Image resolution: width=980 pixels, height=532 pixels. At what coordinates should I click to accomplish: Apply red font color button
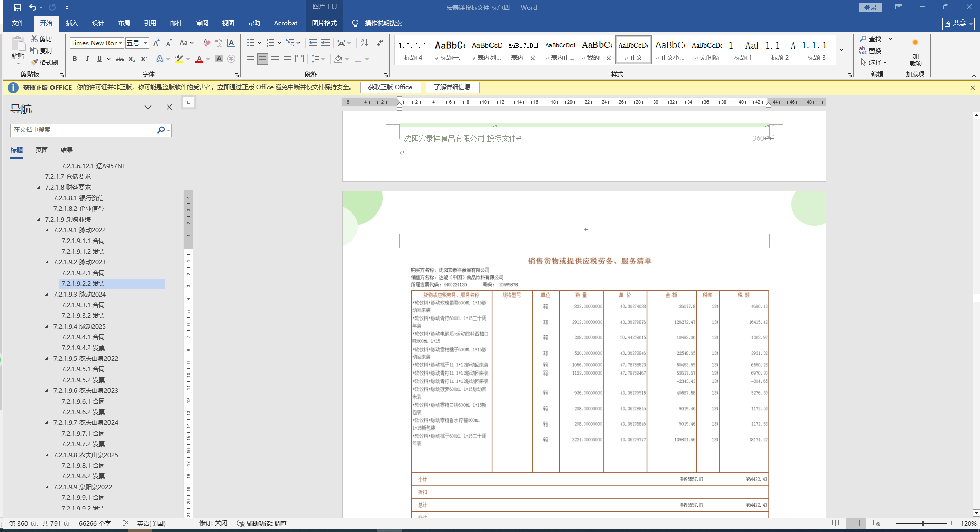coord(199,59)
